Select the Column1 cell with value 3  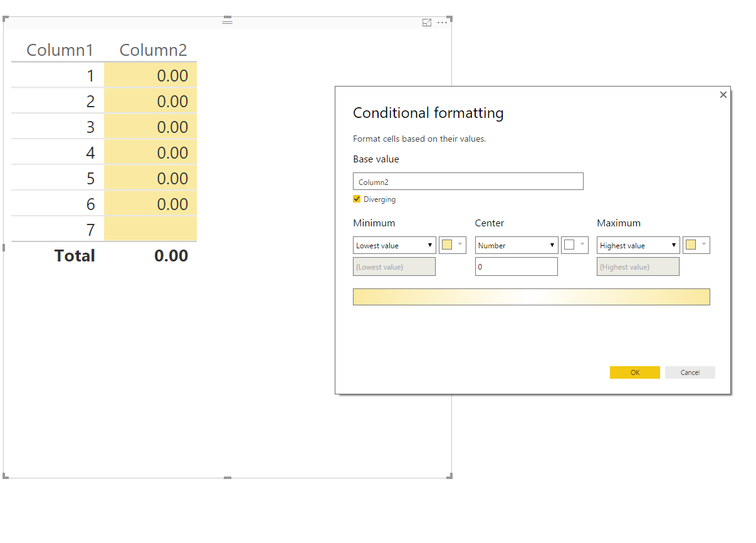click(58, 127)
